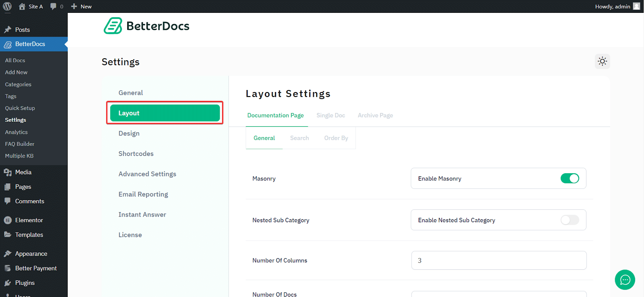644x297 pixels.
Task: Open Multiple KB submenu link
Action: [x=19, y=156]
